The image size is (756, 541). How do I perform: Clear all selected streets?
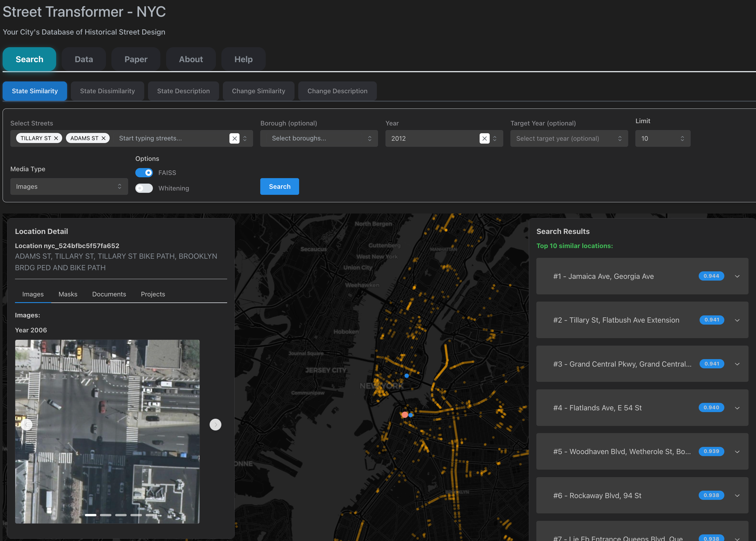(x=235, y=139)
